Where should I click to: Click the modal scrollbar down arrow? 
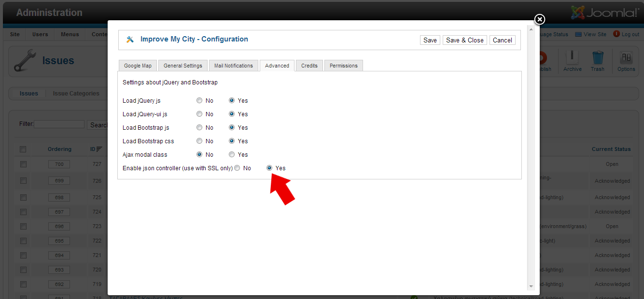tap(531, 286)
